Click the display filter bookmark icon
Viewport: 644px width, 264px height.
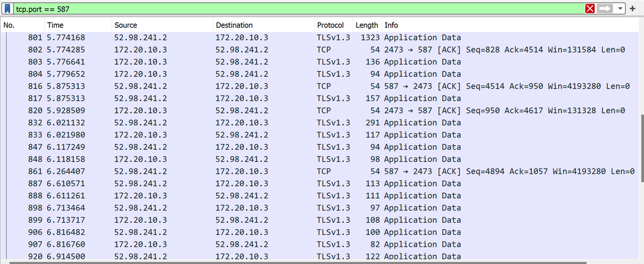7,8
